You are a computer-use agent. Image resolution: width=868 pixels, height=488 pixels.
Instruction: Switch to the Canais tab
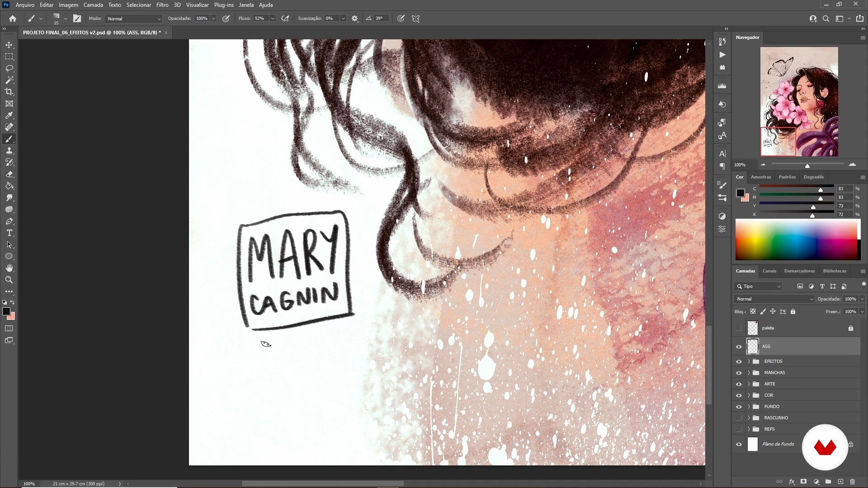[769, 271]
